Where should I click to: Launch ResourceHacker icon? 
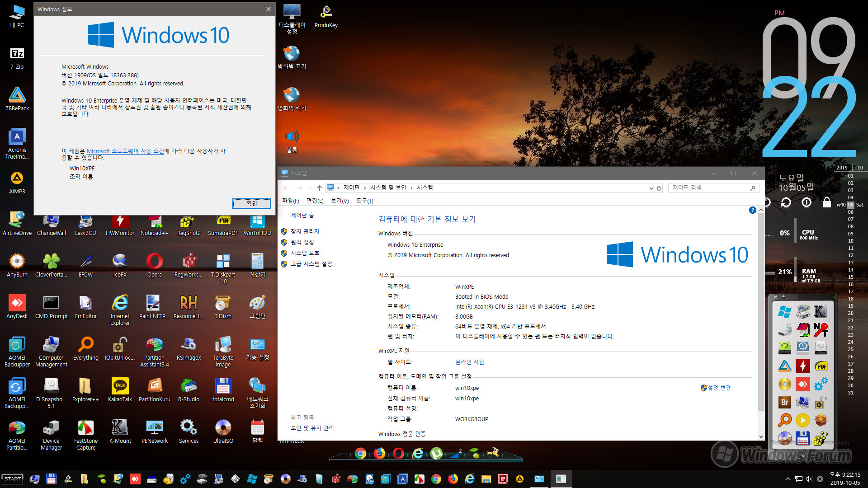coord(189,307)
